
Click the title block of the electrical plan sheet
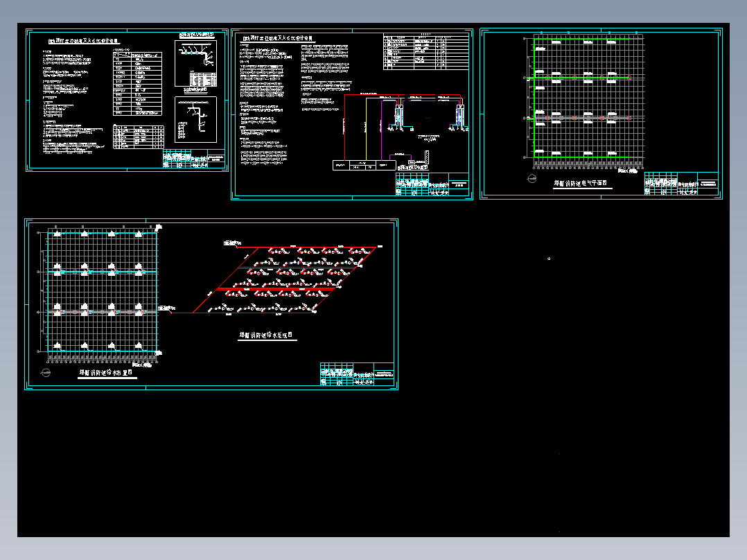(681, 184)
